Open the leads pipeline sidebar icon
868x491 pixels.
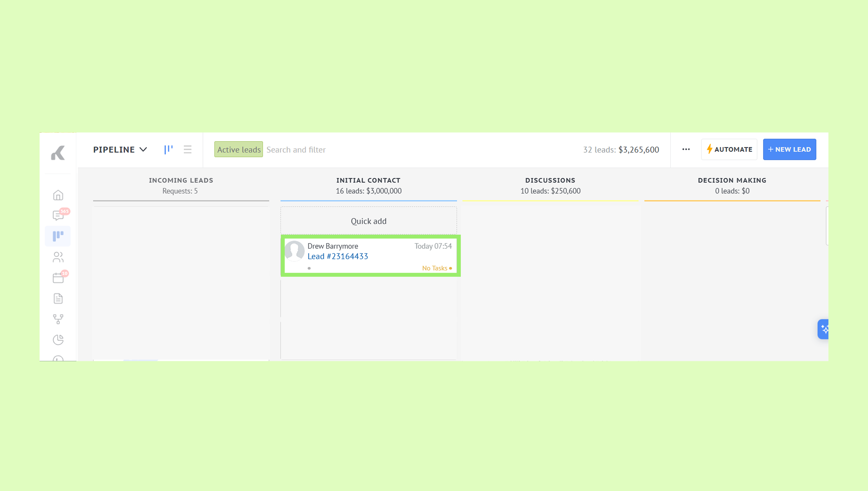58,236
